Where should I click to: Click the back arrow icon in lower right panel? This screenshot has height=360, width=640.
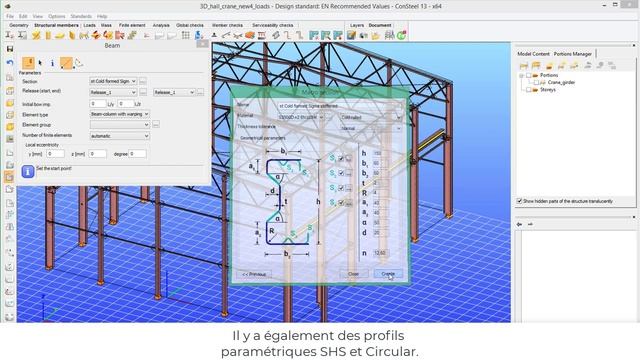pyautogui.click(x=519, y=224)
